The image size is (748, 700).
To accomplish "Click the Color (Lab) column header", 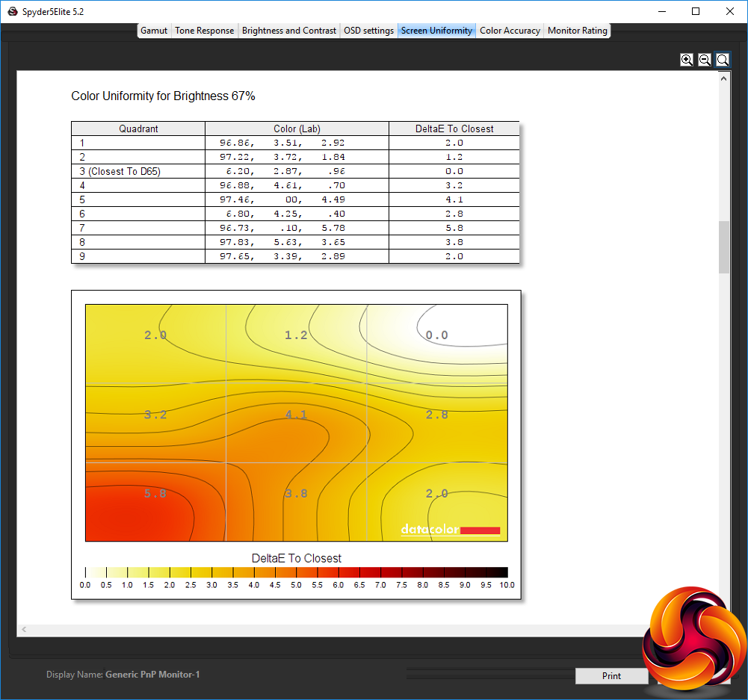I will [297, 128].
